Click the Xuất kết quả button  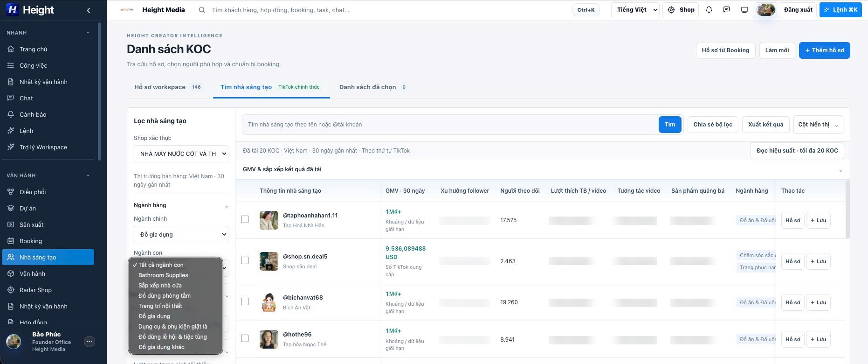pyautogui.click(x=765, y=125)
